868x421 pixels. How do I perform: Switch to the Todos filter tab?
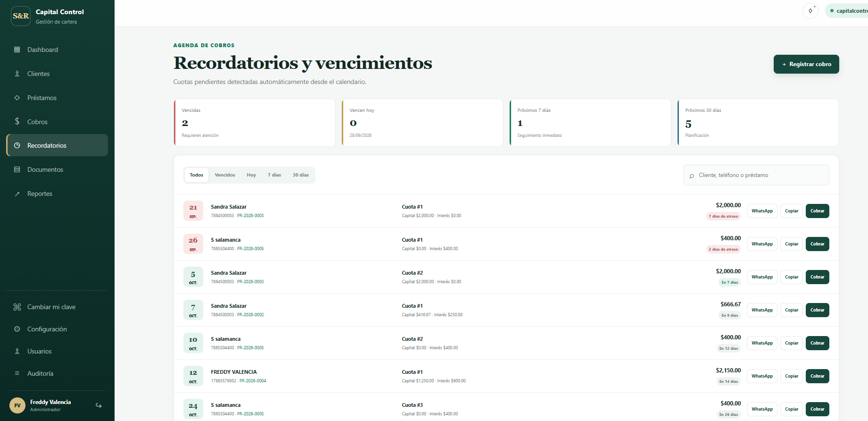[x=197, y=175]
